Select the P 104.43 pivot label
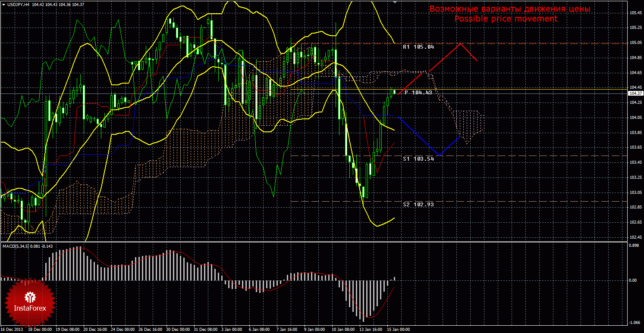The height and width of the screenshot is (333, 644). pos(418,93)
